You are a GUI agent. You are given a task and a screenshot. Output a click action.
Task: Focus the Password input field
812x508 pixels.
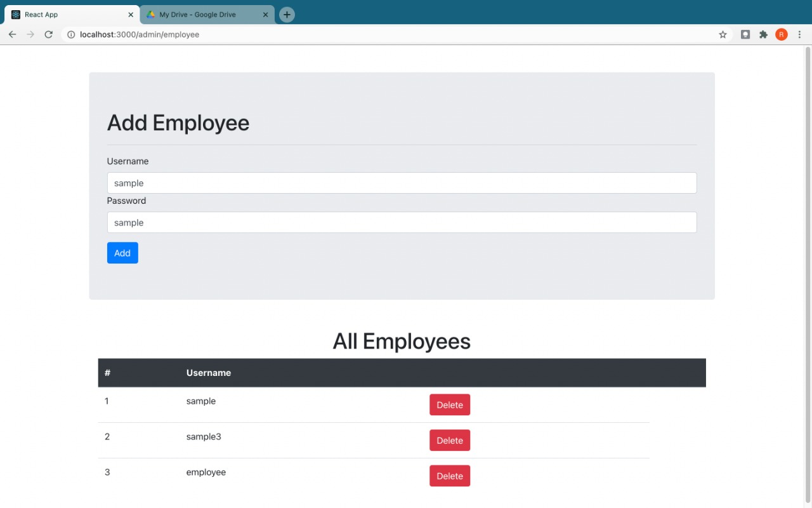402,222
